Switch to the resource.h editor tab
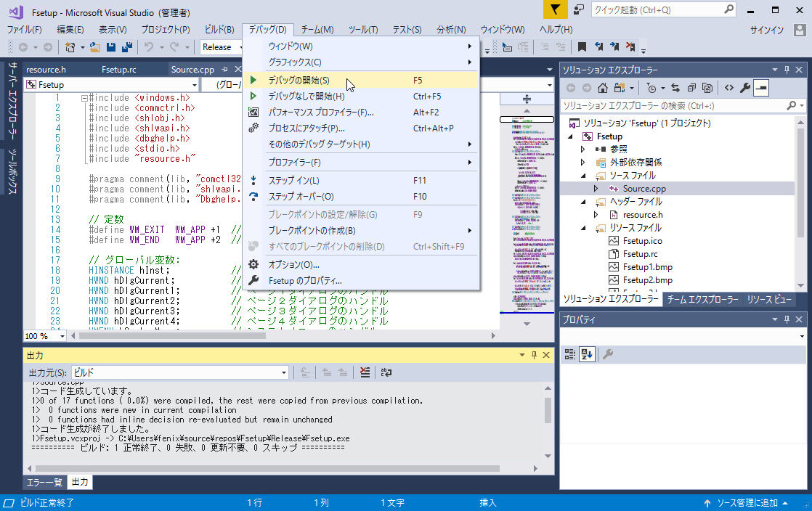Screen dimensions: 812x511 pyautogui.click(x=46, y=70)
